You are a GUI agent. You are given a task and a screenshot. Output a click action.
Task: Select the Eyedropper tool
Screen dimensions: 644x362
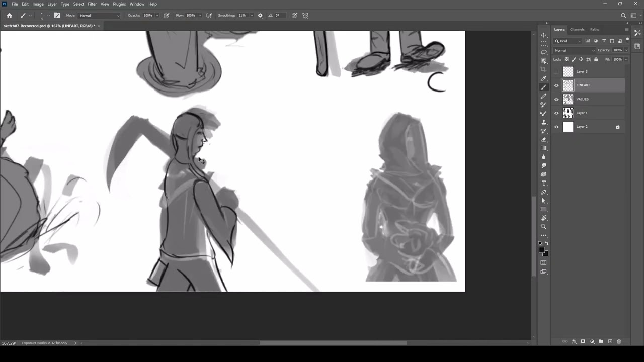click(543, 78)
